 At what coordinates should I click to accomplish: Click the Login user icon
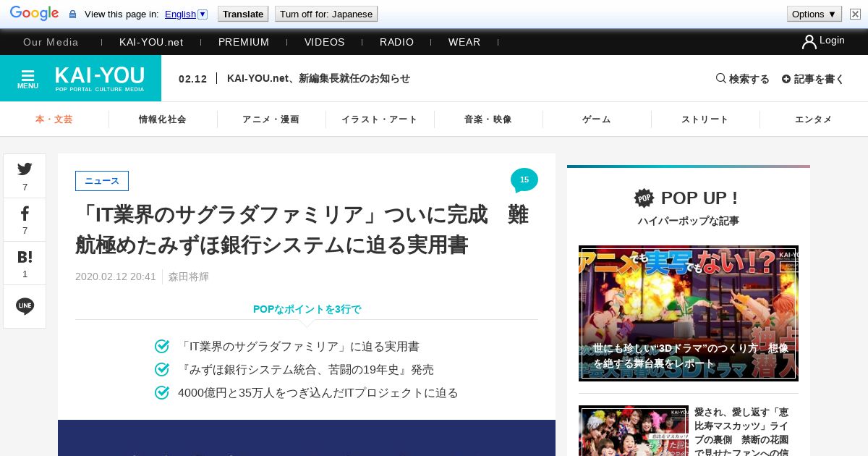pos(809,42)
